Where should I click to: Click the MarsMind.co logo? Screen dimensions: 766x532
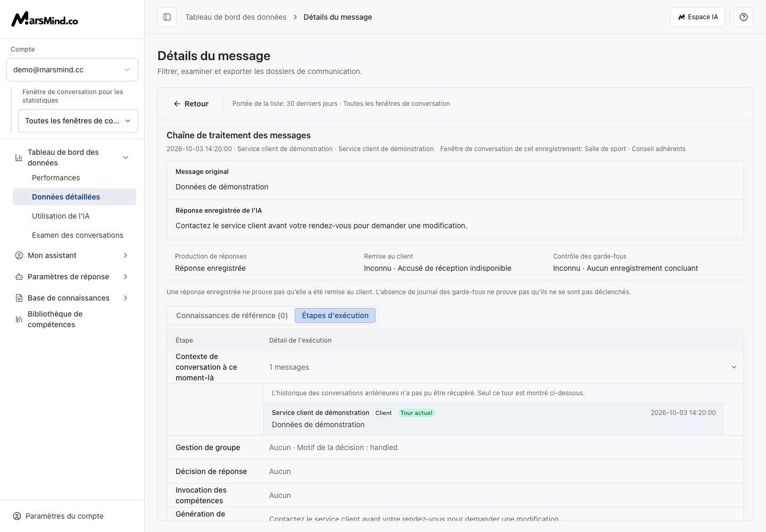(x=45, y=19)
